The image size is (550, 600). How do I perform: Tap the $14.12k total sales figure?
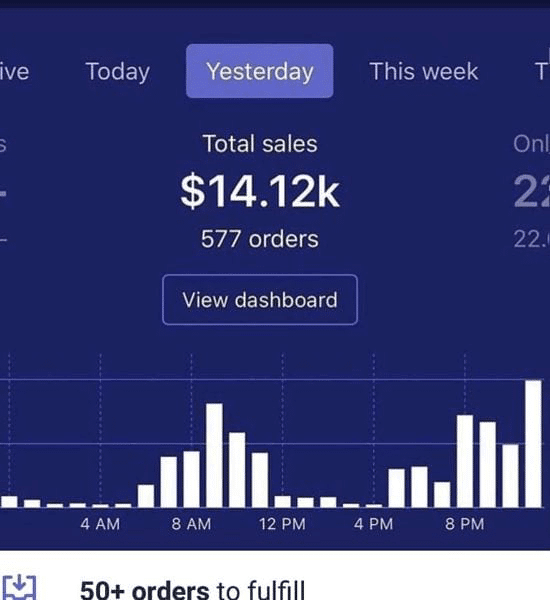[260, 191]
